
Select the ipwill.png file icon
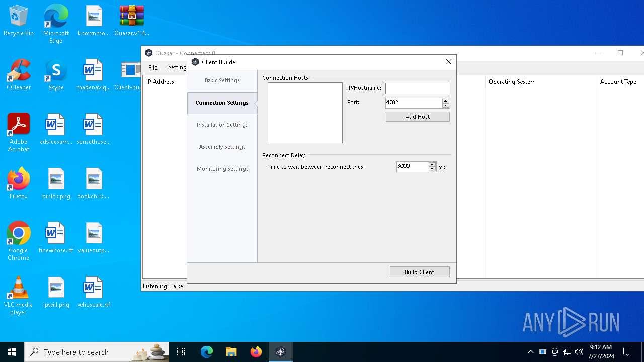(56, 292)
